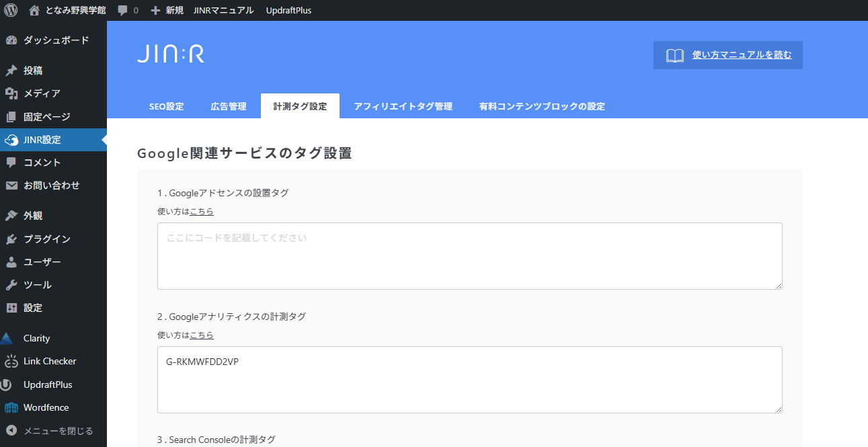Open the site home icon となみ野興学館
Image resolution: width=868 pixels, height=447 pixels.
pyautogui.click(x=34, y=10)
